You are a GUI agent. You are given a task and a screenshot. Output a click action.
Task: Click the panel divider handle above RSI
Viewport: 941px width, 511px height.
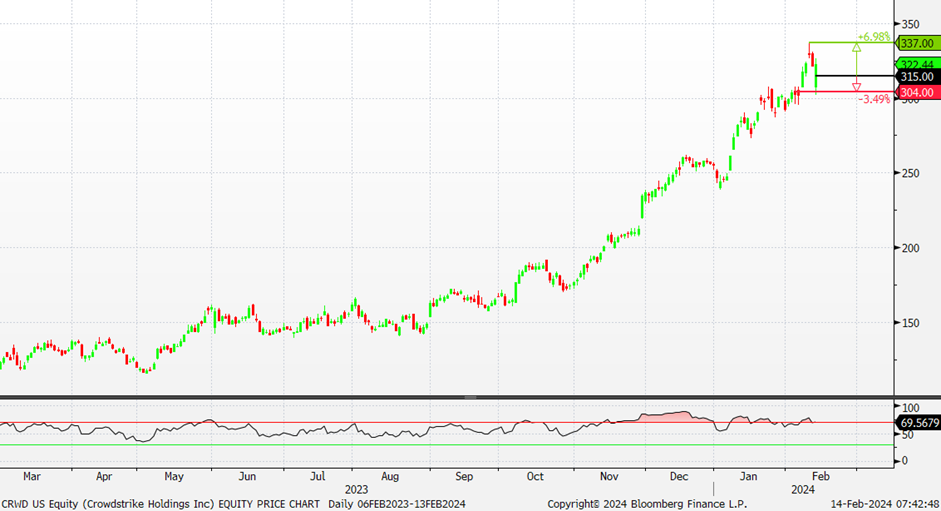tap(470, 398)
